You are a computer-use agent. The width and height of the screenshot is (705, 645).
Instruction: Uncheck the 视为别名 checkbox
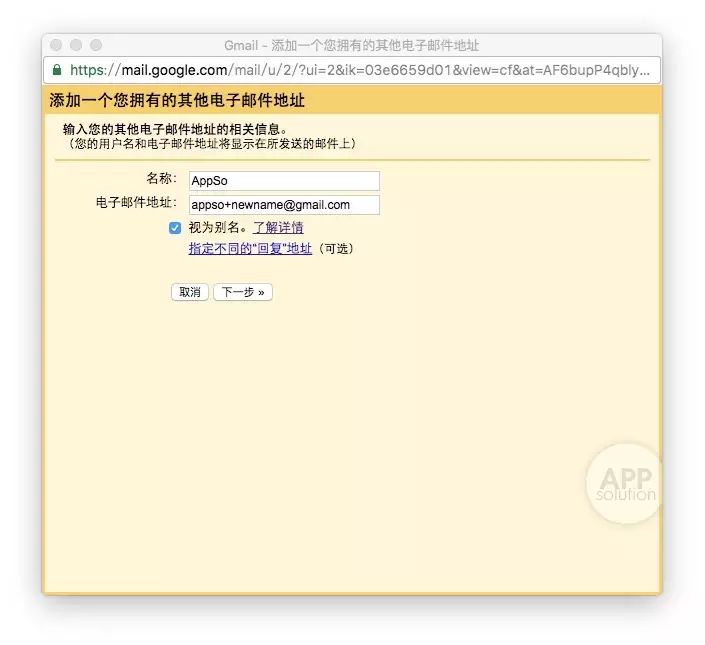click(175, 228)
